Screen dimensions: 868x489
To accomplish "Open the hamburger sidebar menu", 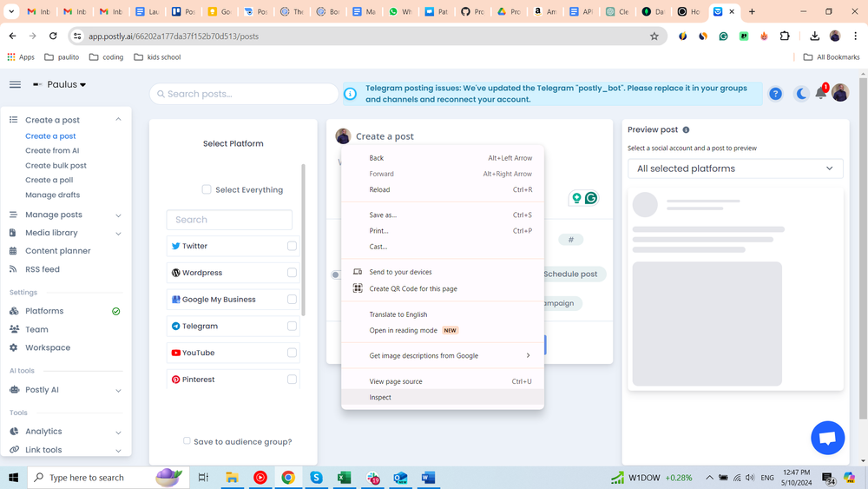I will [x=15, y=84].
